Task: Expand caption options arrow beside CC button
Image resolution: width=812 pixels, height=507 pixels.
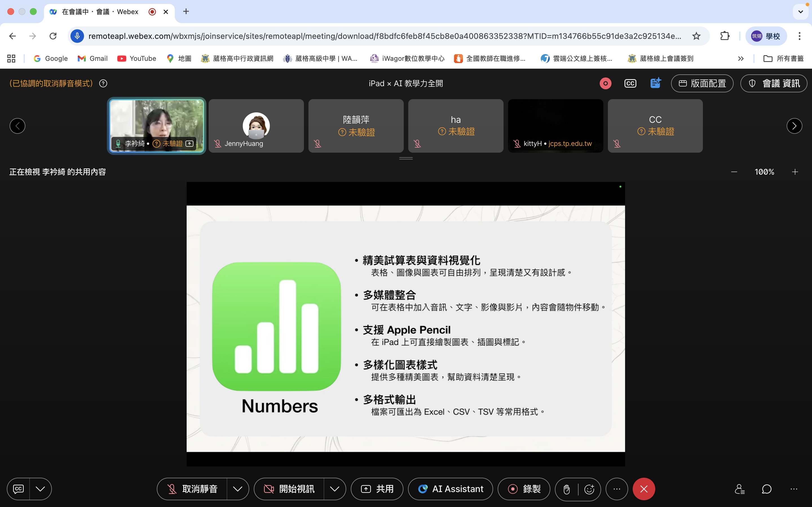Action: pyautogui.click(x=40, y=489)
